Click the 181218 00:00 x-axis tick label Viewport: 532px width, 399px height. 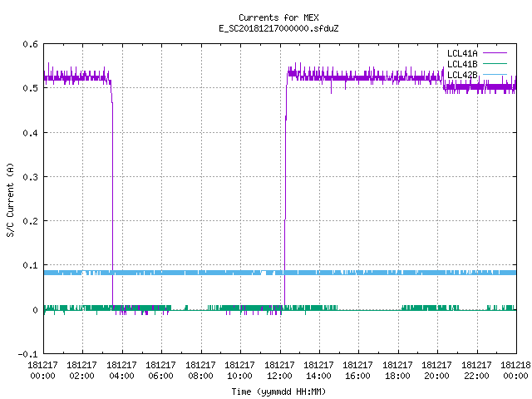[515, 371]
